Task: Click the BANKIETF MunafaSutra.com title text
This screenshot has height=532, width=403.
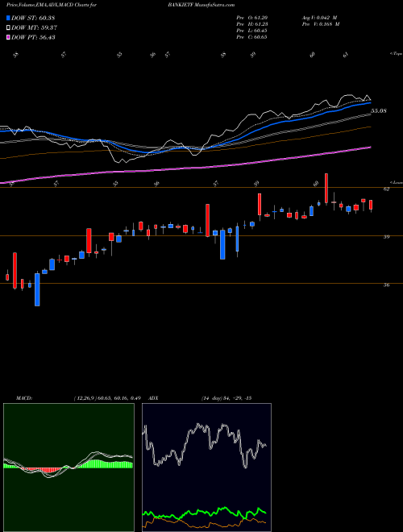Action: (201, 5)
